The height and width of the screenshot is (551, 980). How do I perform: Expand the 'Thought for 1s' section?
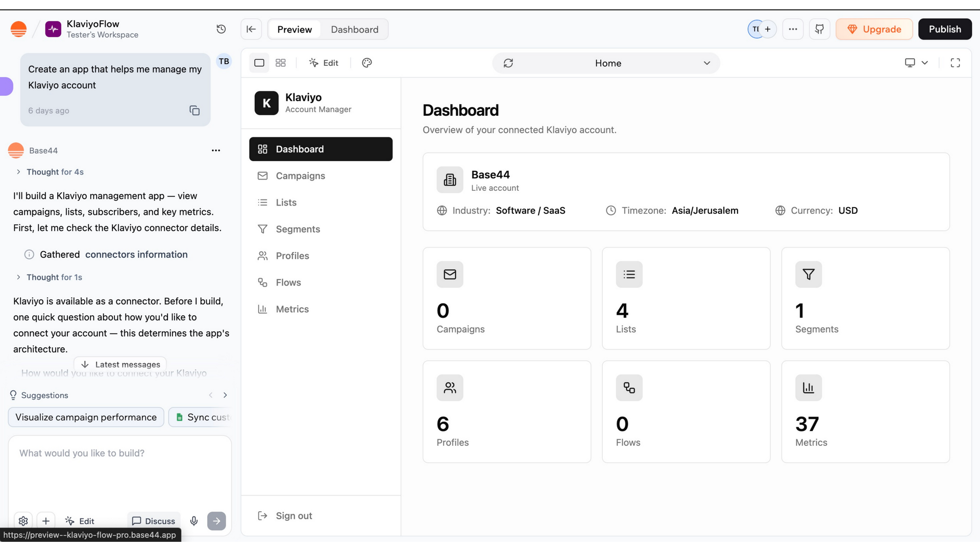(x=49, y=277)
